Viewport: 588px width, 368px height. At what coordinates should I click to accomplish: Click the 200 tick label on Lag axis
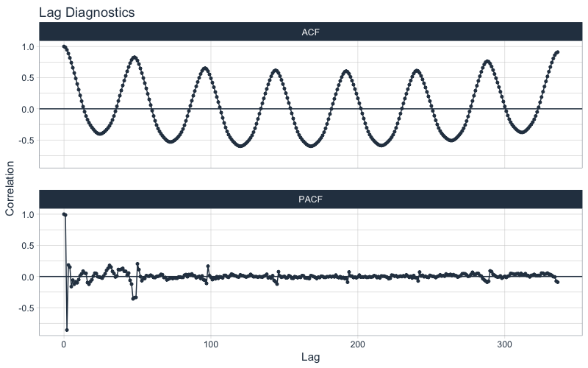click(357, 344)
